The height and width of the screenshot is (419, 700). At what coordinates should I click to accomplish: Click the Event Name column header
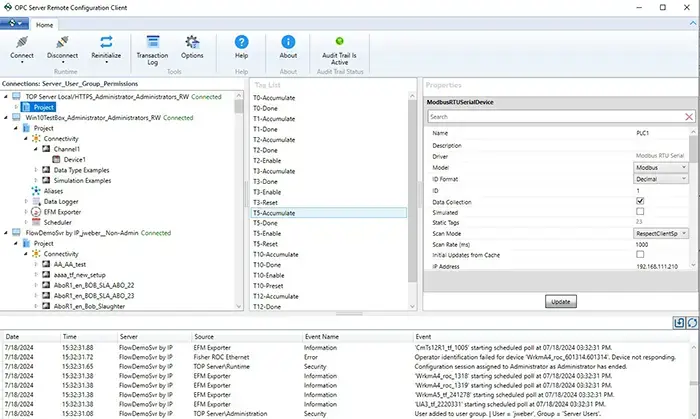coord(321,337)
